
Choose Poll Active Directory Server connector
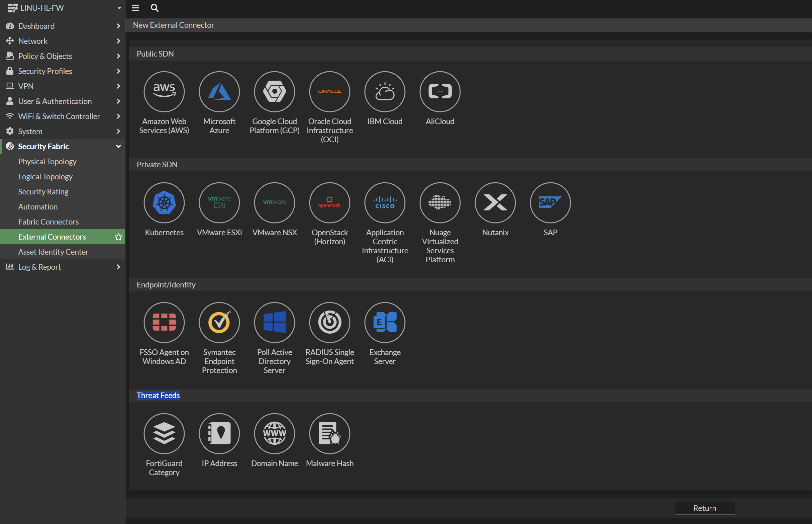275,323
